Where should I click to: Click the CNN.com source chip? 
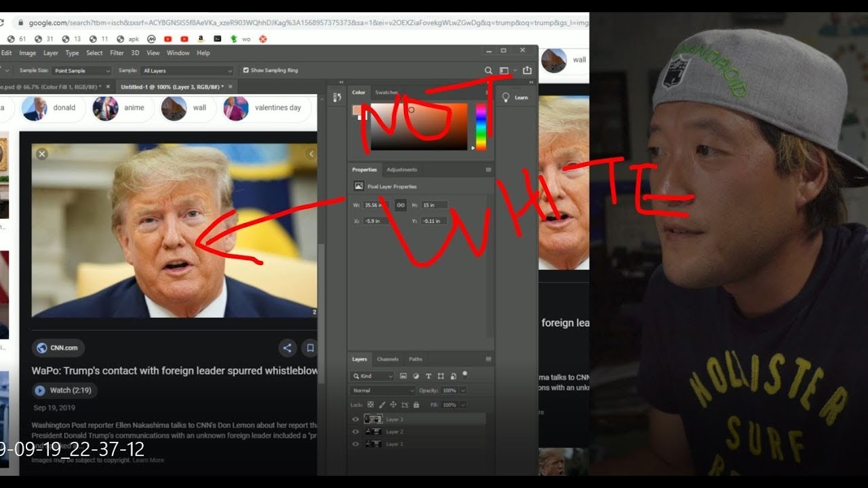tap(58, 348)
